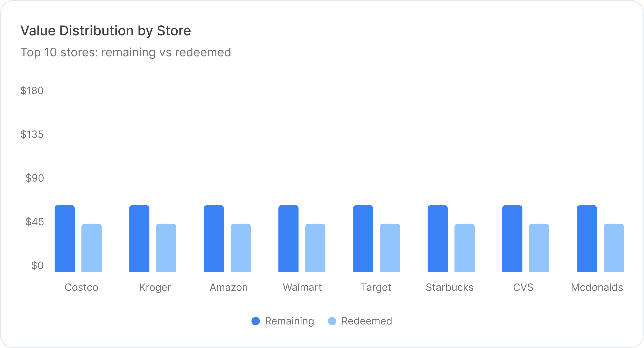Click the Redeemed legend color dot
The width and height of the screenshot is (644, 348).
[x=332, y=321]
